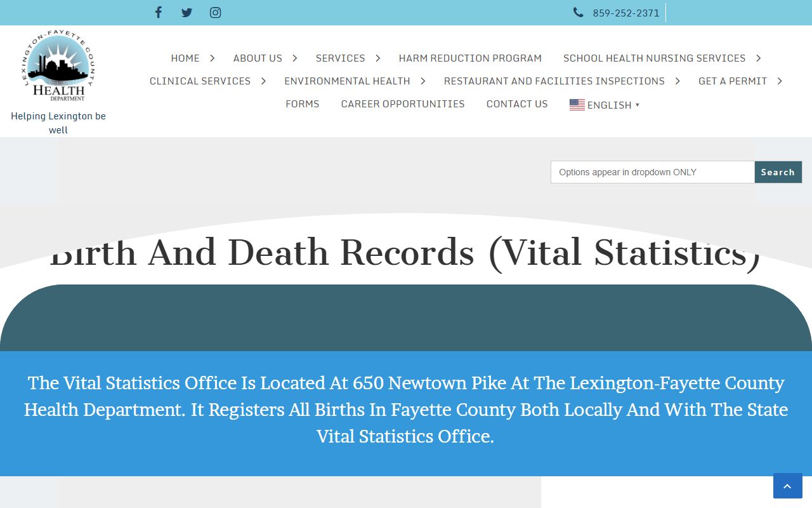This screenshot has height=508, width=812.
Task: Open the Environmental Health menu item
Action: tap(347, 81)
